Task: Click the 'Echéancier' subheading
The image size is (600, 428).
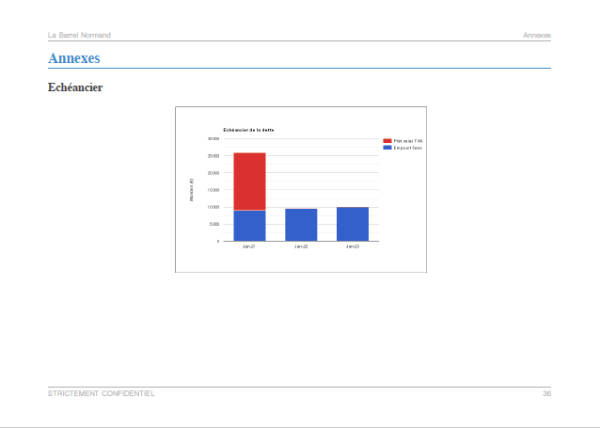Action: (x=75, y=88)
